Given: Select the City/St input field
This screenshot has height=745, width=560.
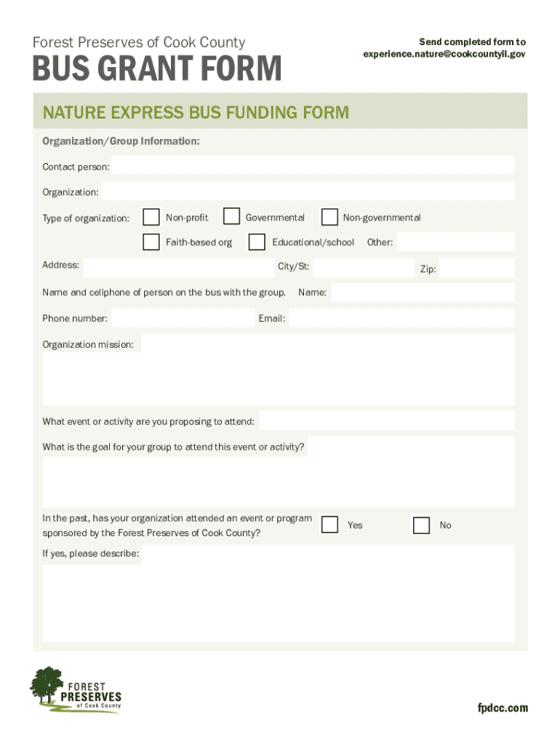Looking at the screenshot, I should coord(363,268).
